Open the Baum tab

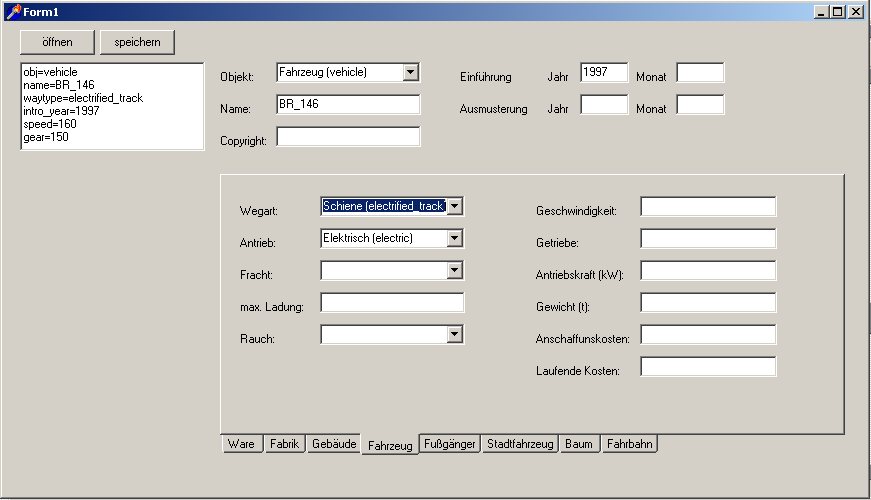point(579,444)
